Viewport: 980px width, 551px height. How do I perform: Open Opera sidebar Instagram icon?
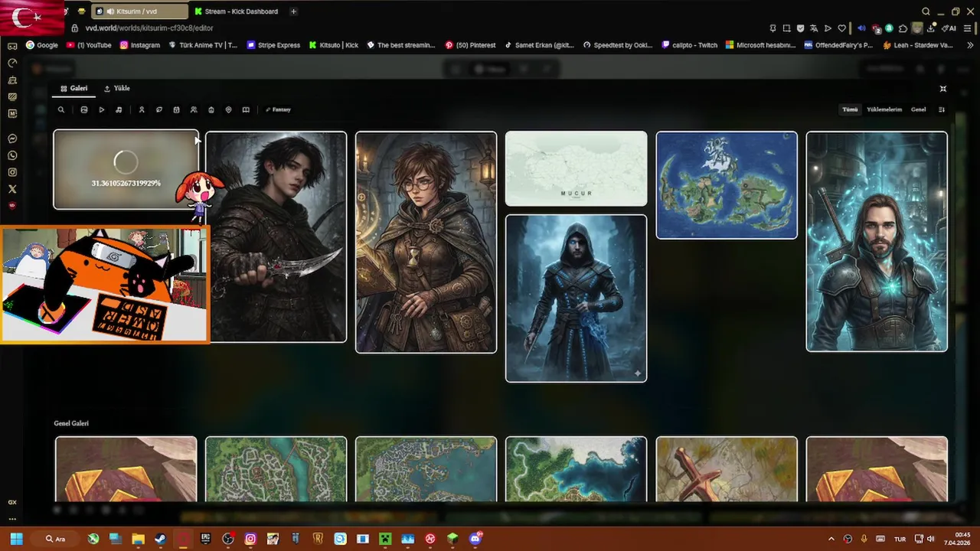click(12, 173)
